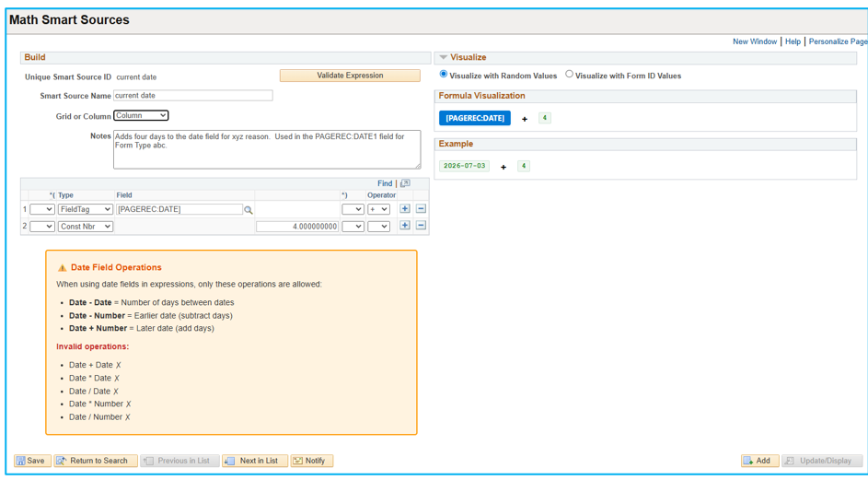Screen dimensions: 868x480
Task: Delete row 2 with minus icon
Action: point(421,226)
